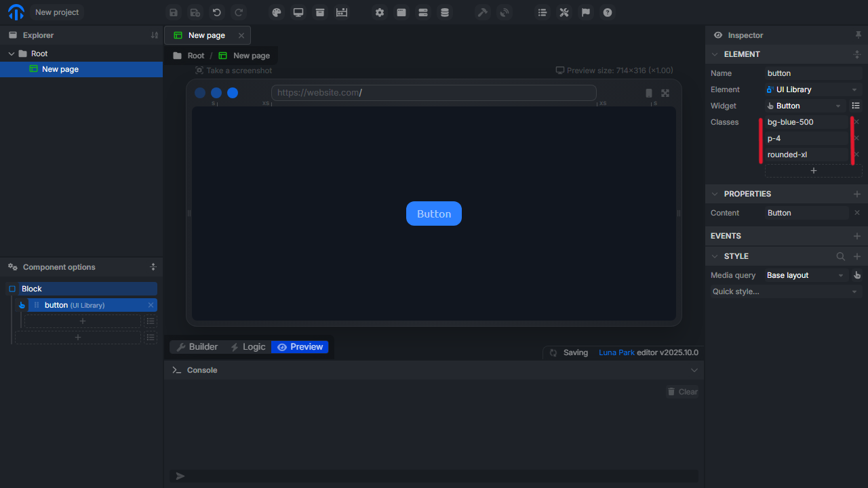Collapse the Console panel chevron
The height and width of the screenshot is (488, 868).
[x=694, y=370]
